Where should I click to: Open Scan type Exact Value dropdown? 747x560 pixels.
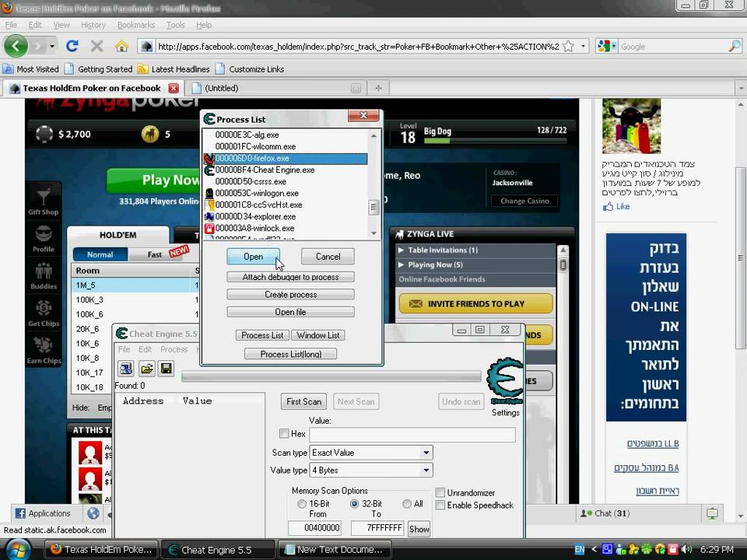[x=371, y=453]
